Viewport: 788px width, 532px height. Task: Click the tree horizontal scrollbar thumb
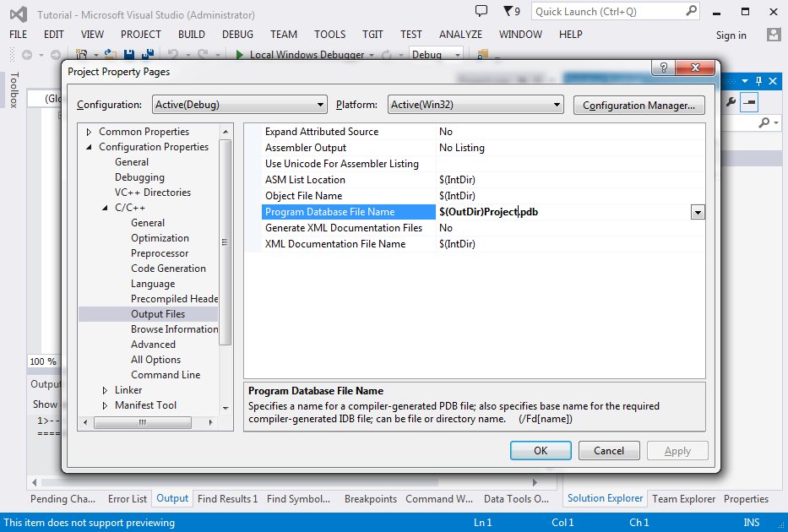click(143, 422)
